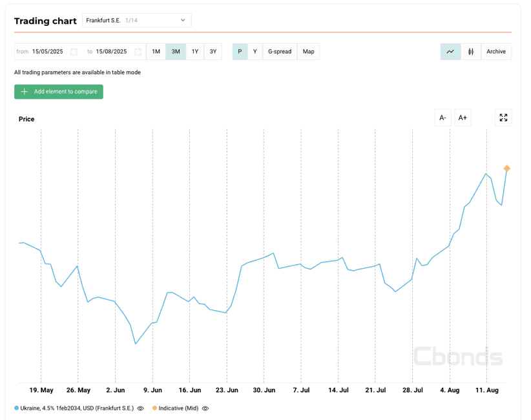Open the Frankfurt S.E. exchange dropdown
531x420 pixels.
click(137, 21)
